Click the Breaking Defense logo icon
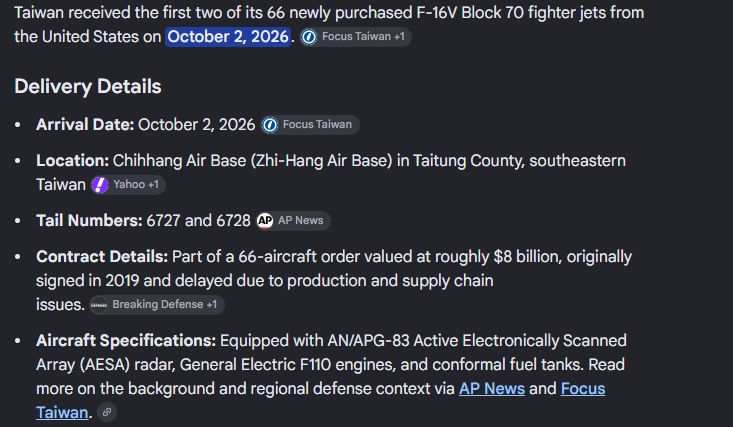Image resolution: width=733 pixels, height=427 pixels. point(99,305)
